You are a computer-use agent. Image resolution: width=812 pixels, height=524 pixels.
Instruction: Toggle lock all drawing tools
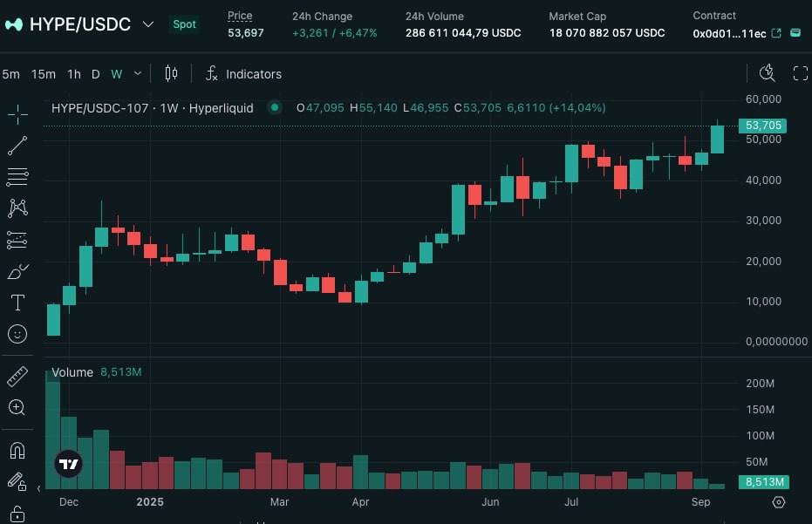point(17,514)
